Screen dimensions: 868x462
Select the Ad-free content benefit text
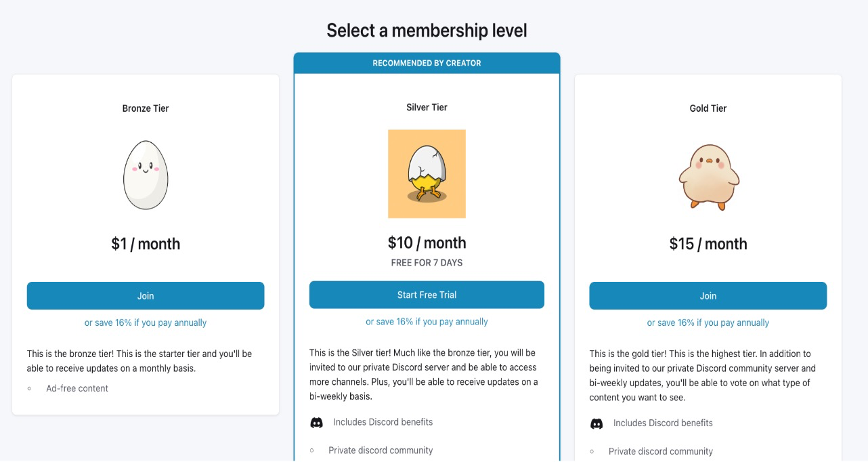point(77,388)
